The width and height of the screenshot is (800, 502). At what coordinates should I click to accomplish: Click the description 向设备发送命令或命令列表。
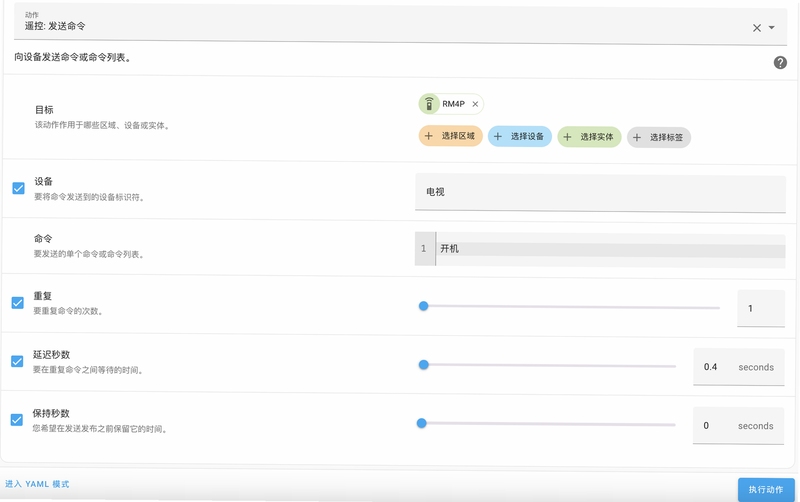73,58
